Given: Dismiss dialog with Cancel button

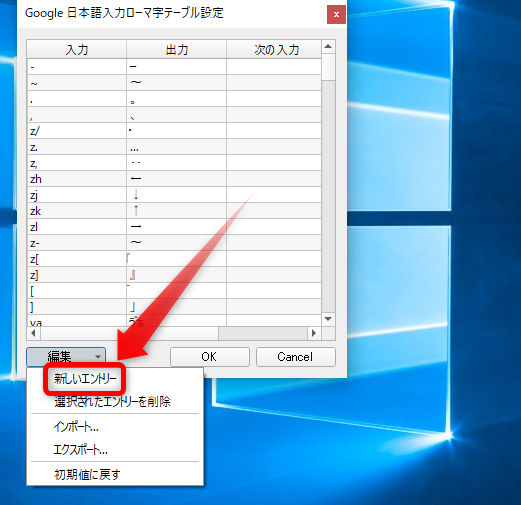Looking at the screenshot, I should pyautogui.click(x=295, y=357).
